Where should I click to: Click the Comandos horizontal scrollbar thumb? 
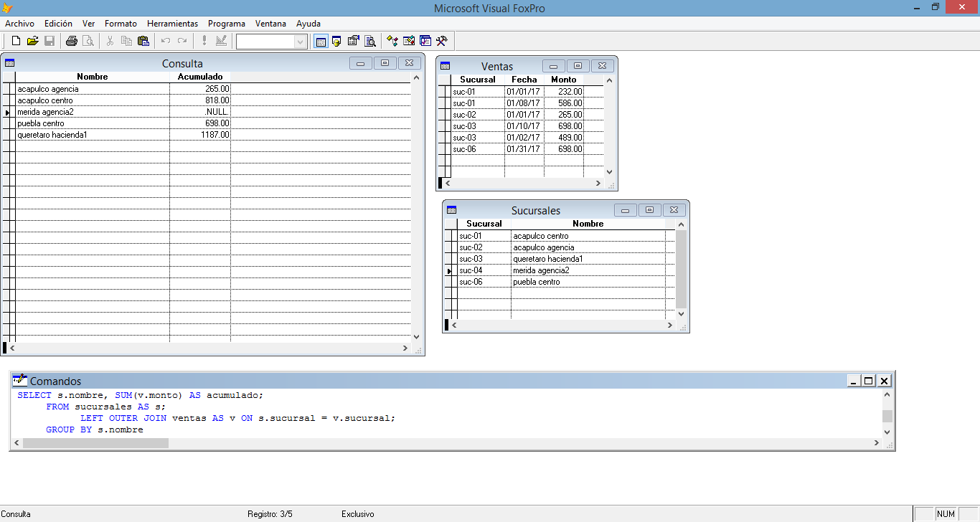95,443
